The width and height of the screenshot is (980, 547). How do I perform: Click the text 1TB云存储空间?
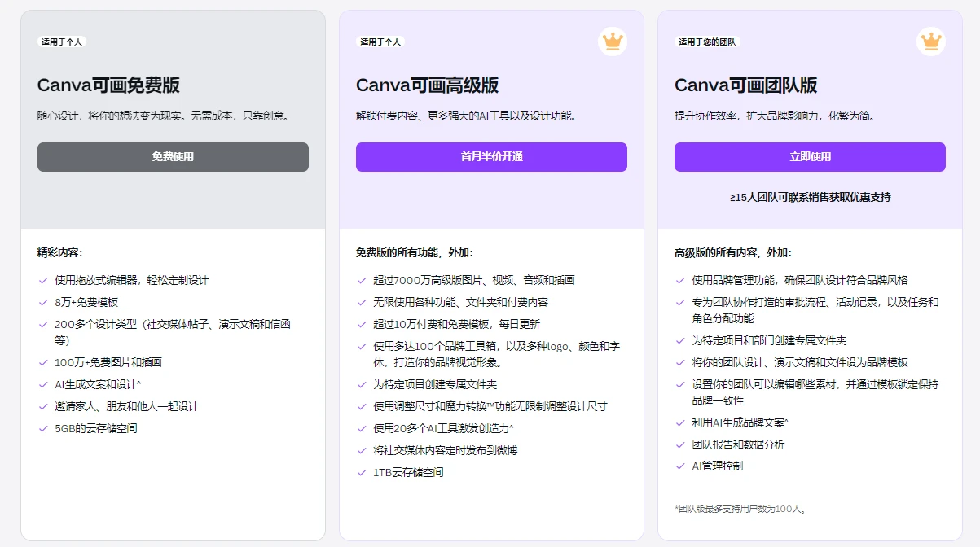click(x=409, y=472)
